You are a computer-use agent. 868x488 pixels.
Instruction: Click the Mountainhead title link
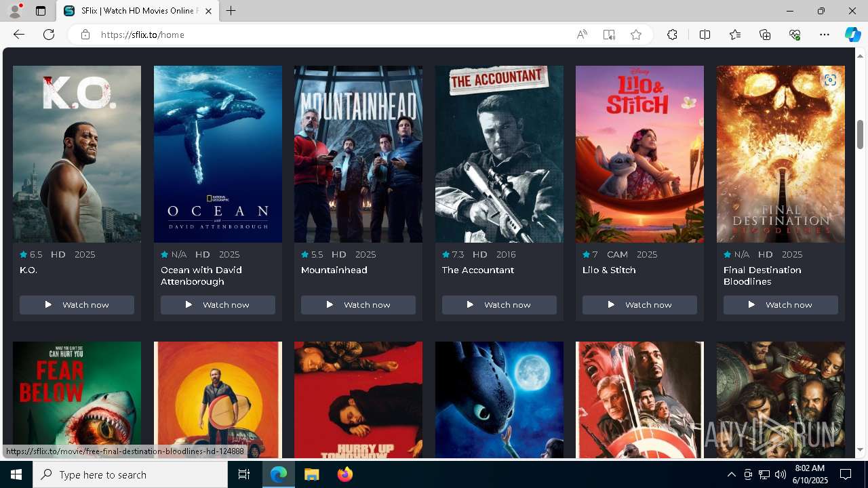coord(334,270)
